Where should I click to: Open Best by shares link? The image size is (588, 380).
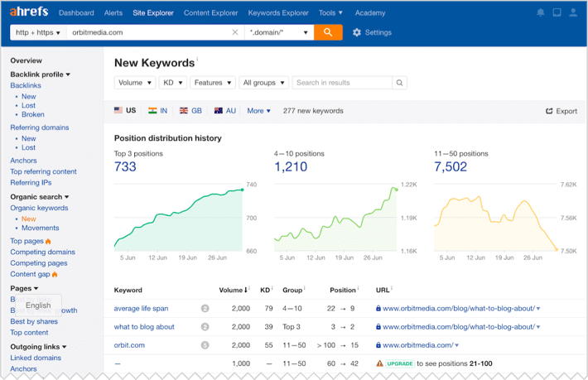click(34, 321)
